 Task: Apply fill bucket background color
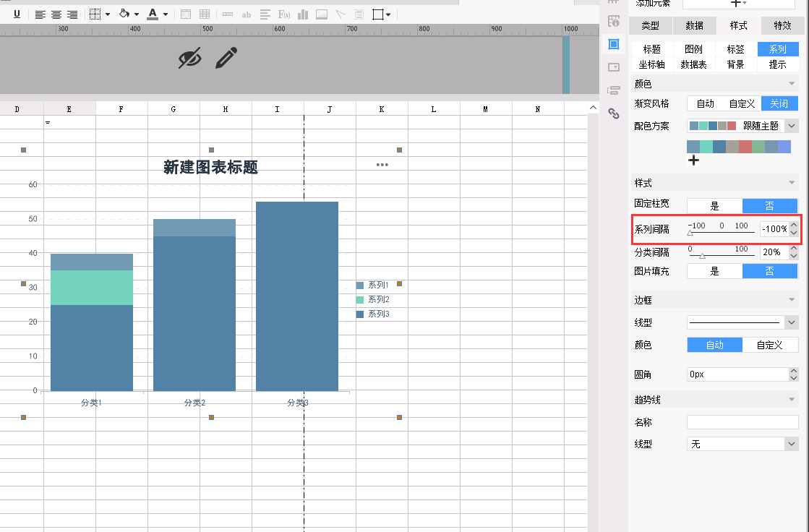(x=124, y=14)
